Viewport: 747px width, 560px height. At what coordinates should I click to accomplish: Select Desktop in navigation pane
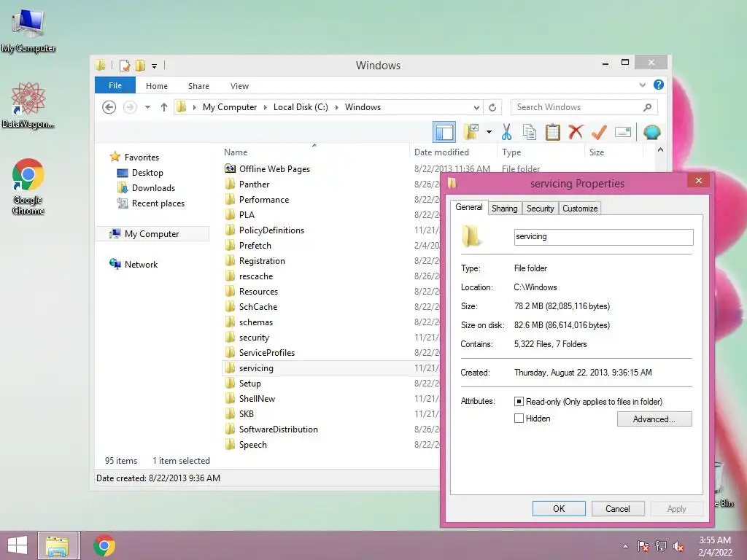[x=147, y=172]
